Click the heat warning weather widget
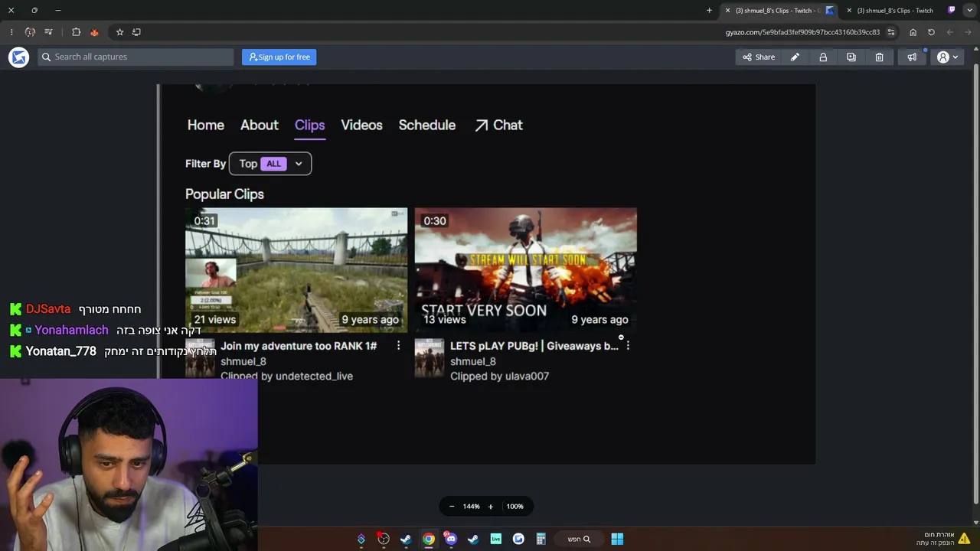Viewport: 980px width, 551px height. [943, 539]
